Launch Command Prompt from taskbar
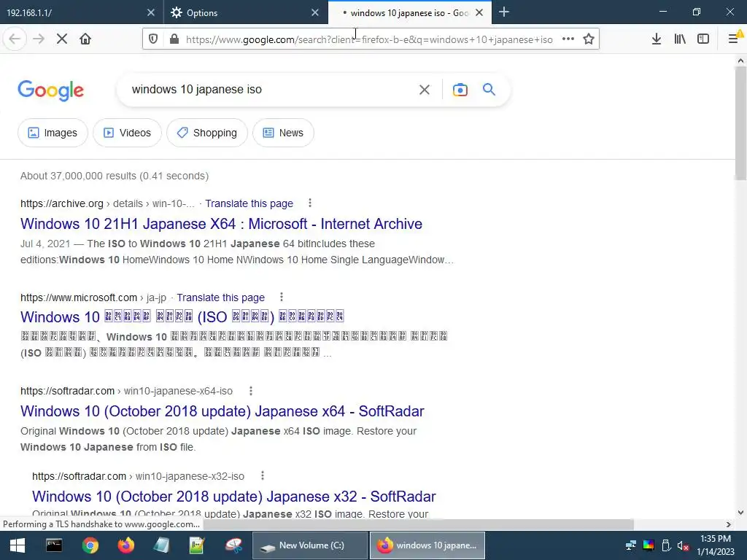This screenshot has width=747, height=560. pos(54,545)
